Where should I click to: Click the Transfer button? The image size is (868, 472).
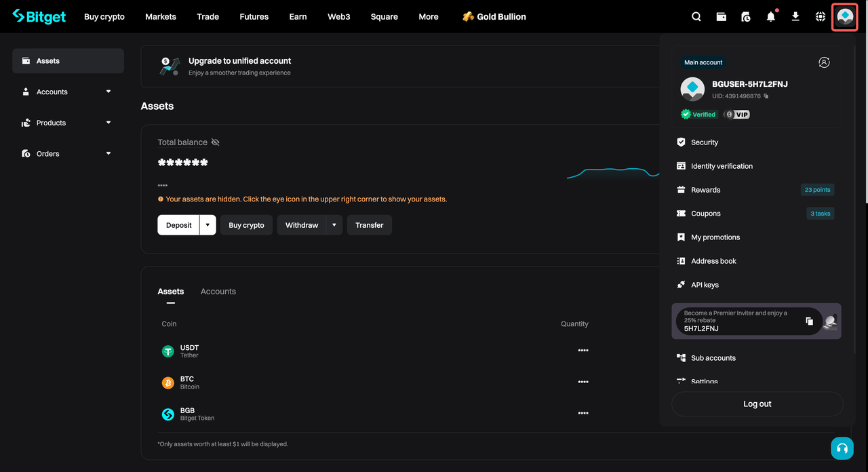[x=370, y=225]
